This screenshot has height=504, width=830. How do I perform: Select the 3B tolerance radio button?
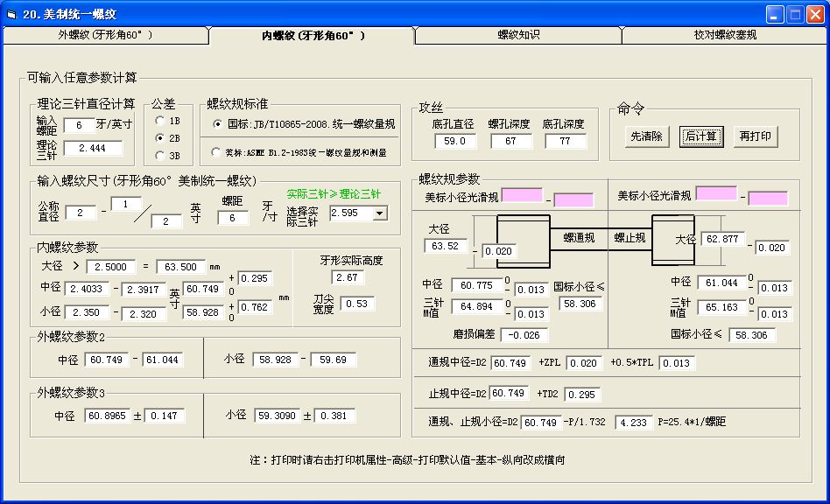coord(160,156)
